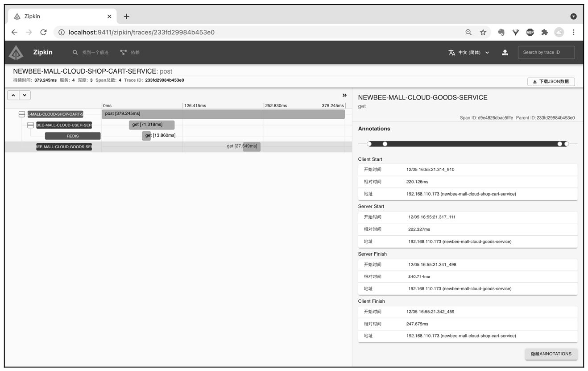Click the get 27.549ms span bar

coord(252,146)
